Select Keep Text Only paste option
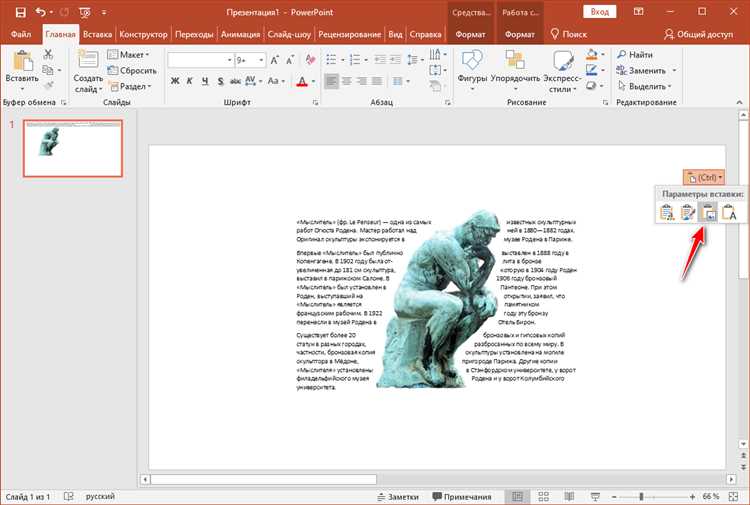Viewport: 750px width, 505px height. [x=729, y=211]
